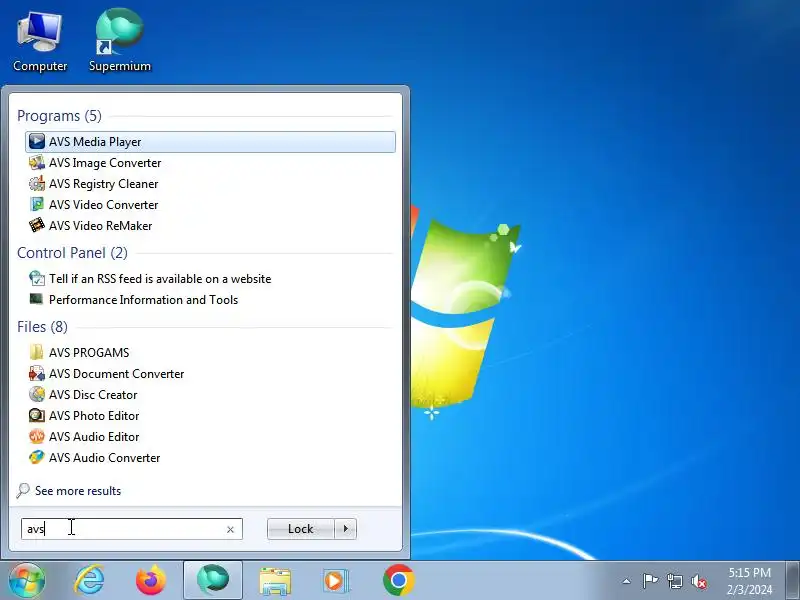Click the RSS feed result icon
800x600 pixels.
[x=37, y=278]
